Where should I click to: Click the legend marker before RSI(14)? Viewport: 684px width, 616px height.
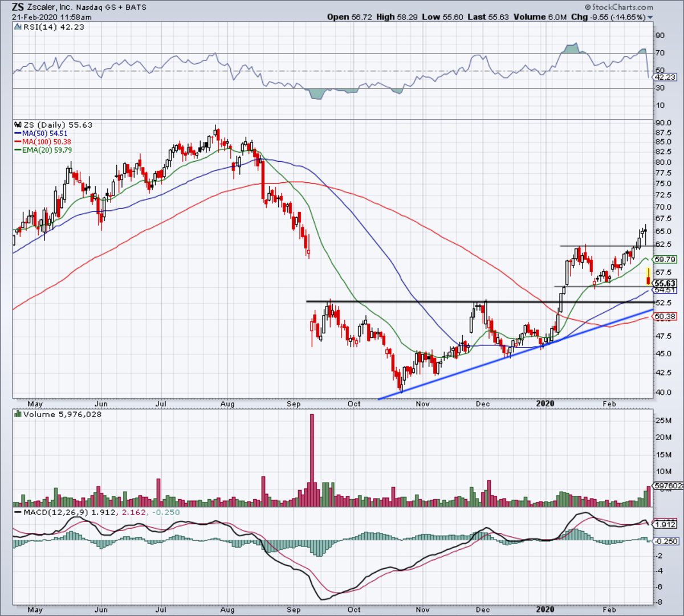tap(17, 27)
